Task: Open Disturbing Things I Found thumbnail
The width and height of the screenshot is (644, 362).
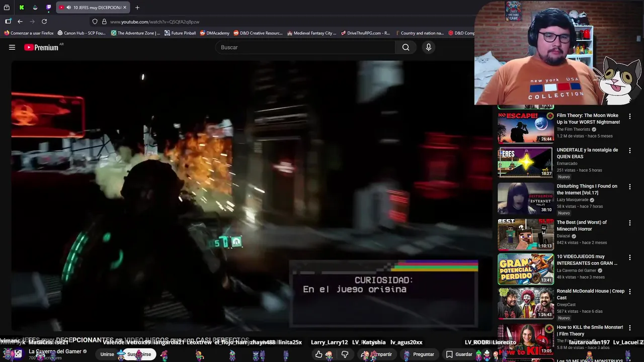Action: tap(525, 198)
